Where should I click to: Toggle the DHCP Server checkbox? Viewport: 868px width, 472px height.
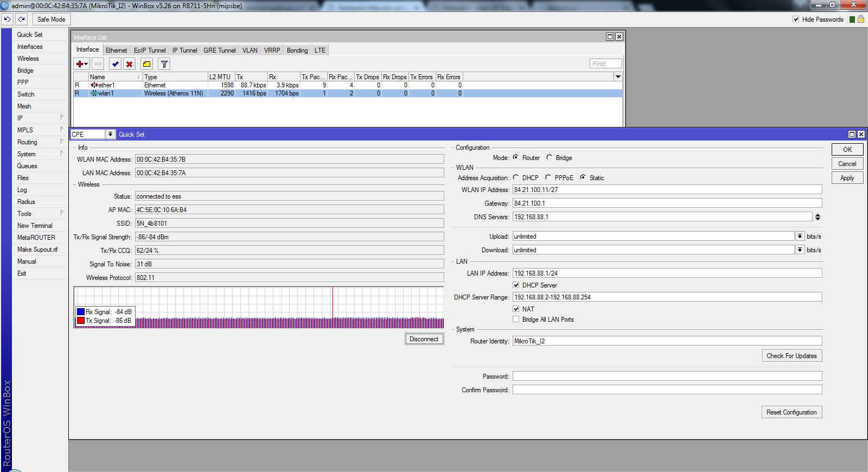click(x=516, y=285)
